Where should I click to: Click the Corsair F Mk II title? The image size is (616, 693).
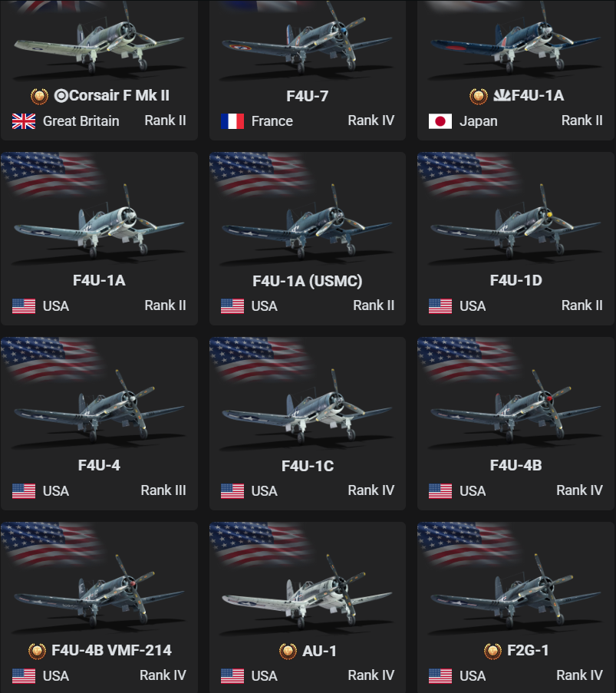point(112,95)
